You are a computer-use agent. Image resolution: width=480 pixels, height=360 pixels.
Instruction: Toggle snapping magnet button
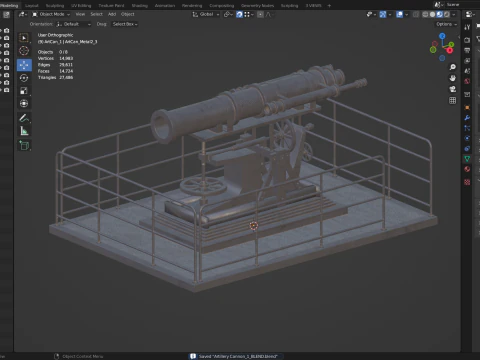tap(239, 14)
